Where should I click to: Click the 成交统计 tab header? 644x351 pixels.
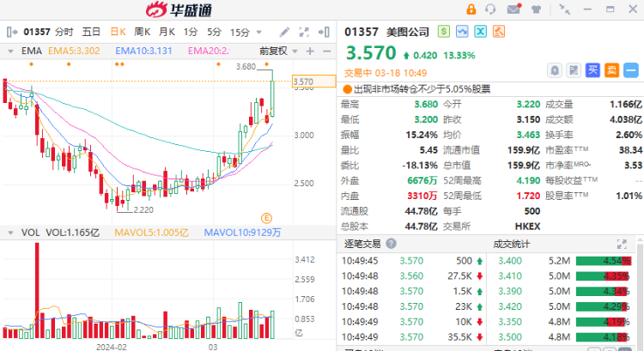(512, 245)
